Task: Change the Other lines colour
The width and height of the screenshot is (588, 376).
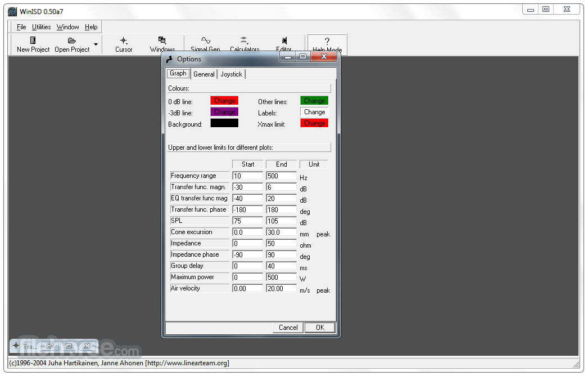Action: click(314, 101)
